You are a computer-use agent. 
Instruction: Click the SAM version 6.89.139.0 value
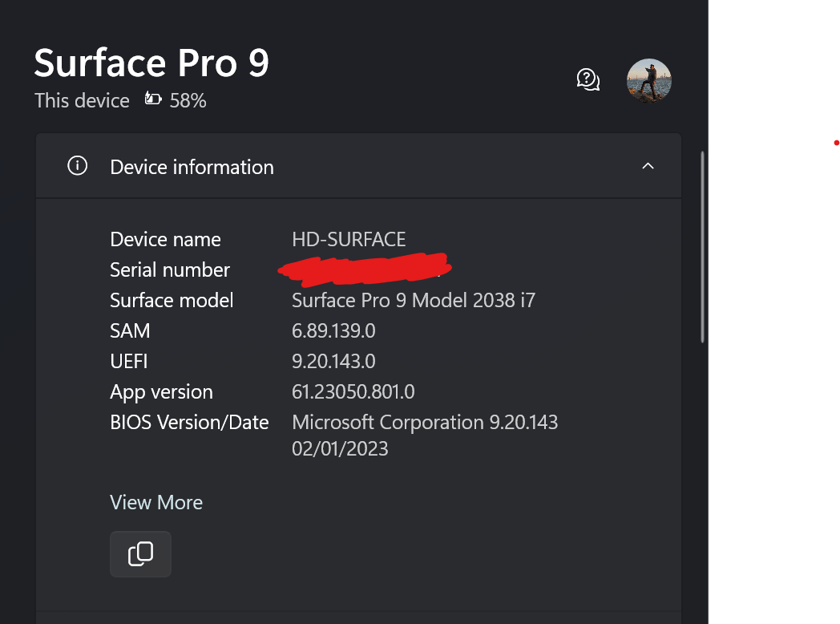point(333,330)
